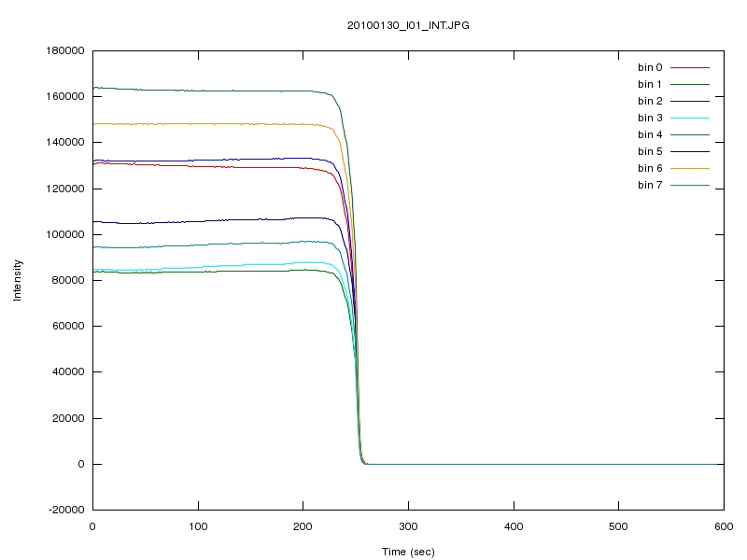
Task: Click the bin 3 legend label
Action: (650, 118)
